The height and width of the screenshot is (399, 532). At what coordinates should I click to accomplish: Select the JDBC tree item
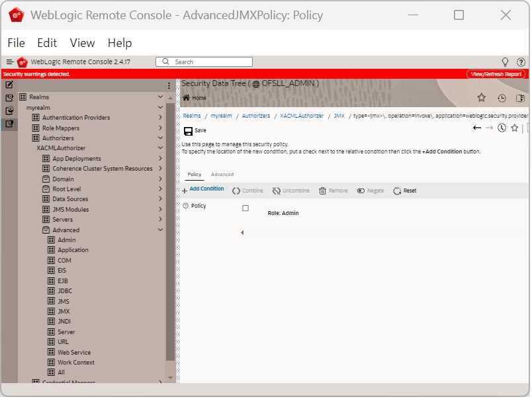pos(65,292)
